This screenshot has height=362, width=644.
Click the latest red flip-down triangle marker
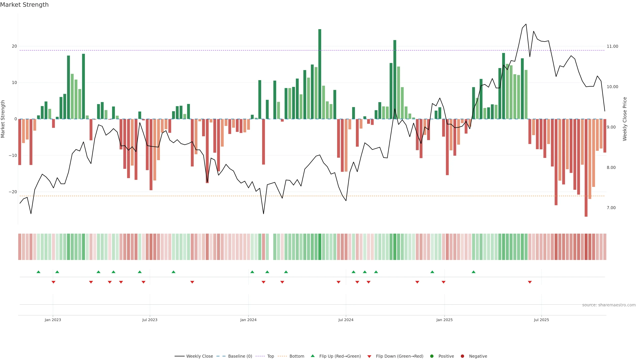pyautogui.click(x=530, y=282)
